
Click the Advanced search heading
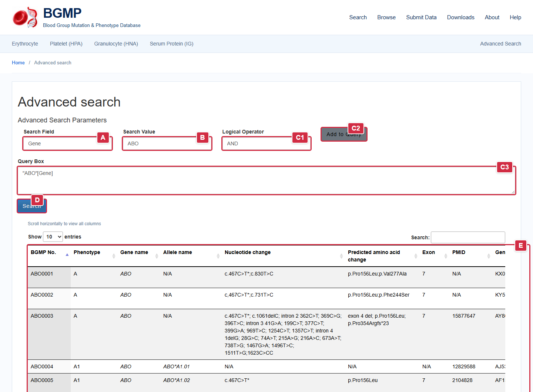[x=69, y=102]
